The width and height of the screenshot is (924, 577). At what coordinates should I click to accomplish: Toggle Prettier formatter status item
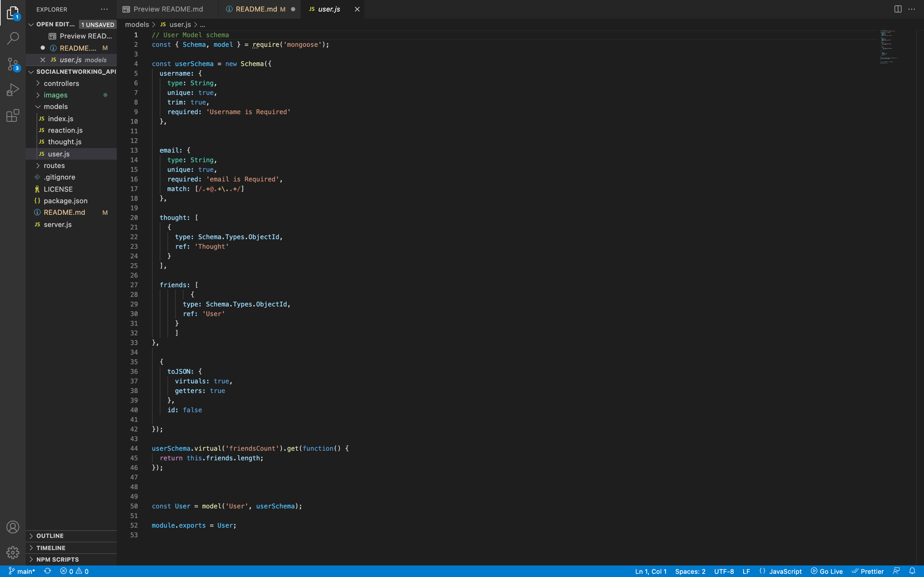click(x=868, y=571)
